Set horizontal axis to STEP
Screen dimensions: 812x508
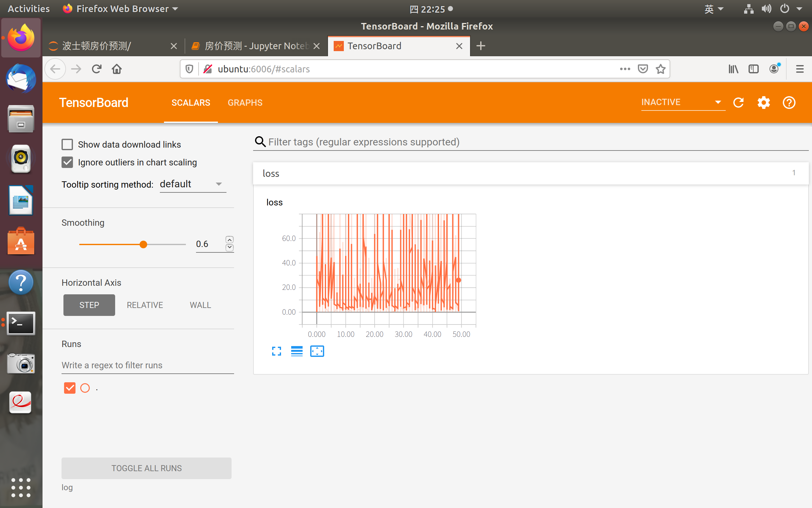(89, 305)
